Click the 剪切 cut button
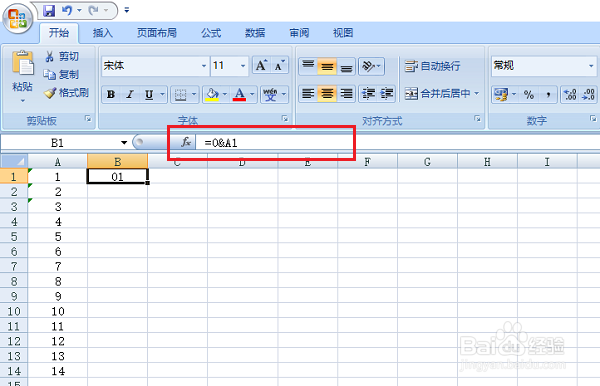 point(61,57)
